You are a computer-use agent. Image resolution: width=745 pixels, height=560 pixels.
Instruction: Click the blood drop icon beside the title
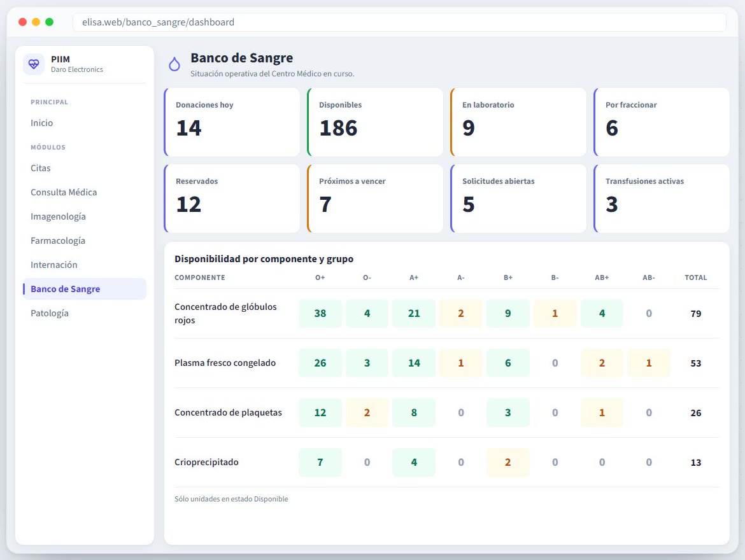(174, 64)
